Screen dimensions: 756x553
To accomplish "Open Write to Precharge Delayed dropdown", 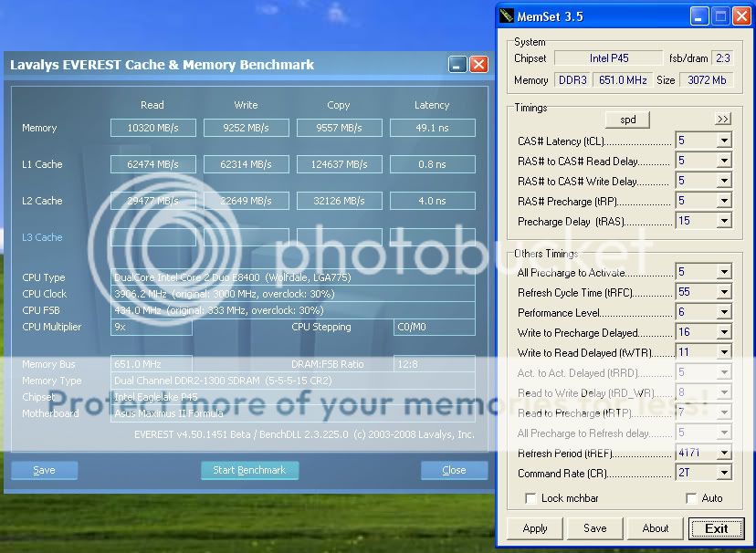I will click(x=724, y=332).
